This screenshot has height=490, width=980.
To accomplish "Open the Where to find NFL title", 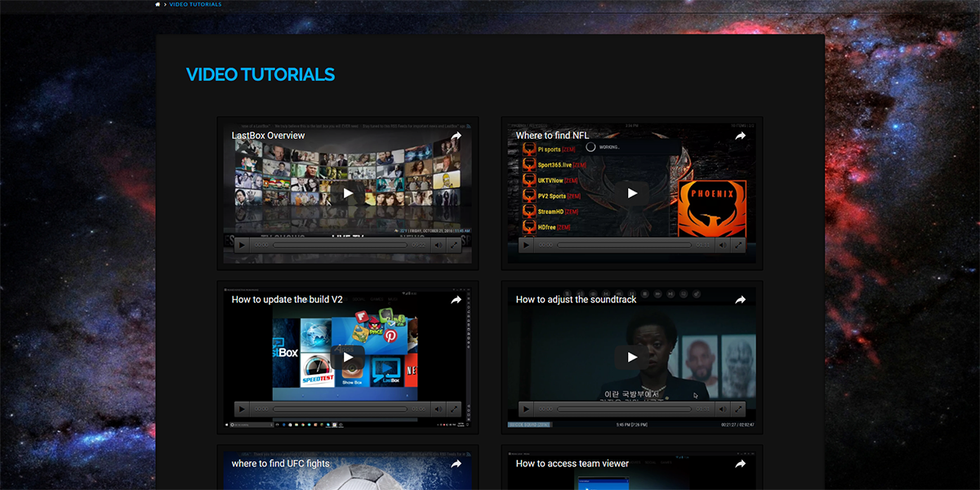I will pyautogui.click(x=552, y=136).
